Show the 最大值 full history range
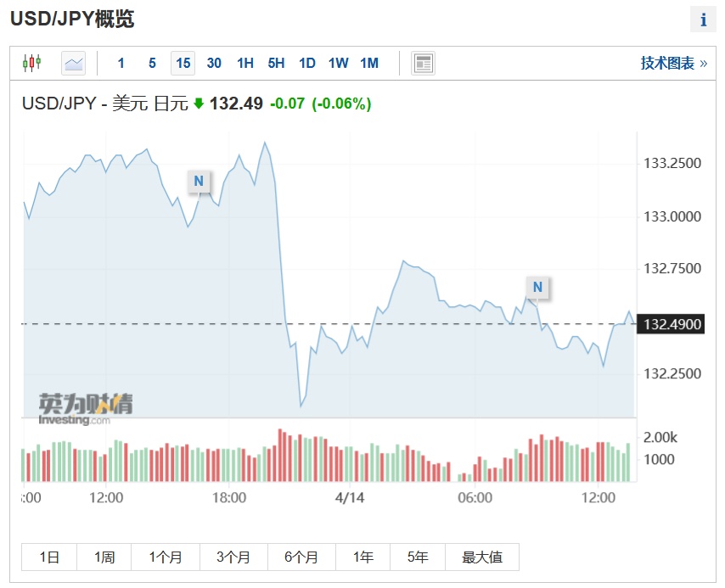725x588 pixels. (482, 557)
